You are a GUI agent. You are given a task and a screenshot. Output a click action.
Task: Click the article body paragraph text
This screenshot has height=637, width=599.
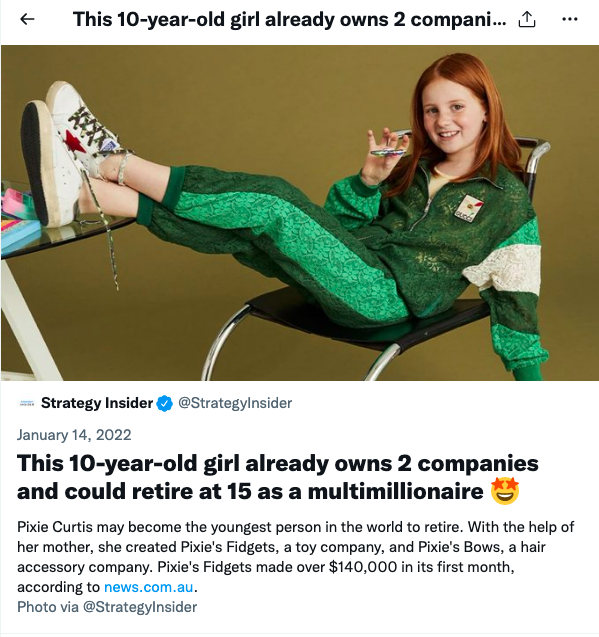296,557
